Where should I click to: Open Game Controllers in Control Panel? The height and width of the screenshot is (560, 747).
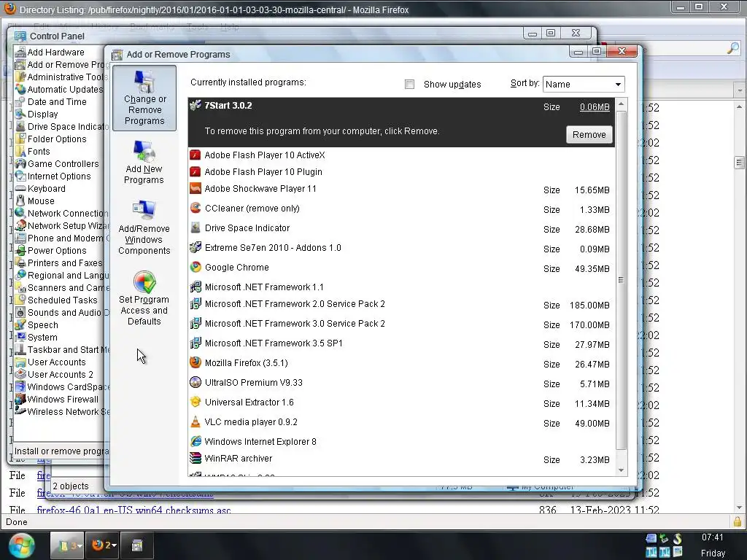pos(57,164)
